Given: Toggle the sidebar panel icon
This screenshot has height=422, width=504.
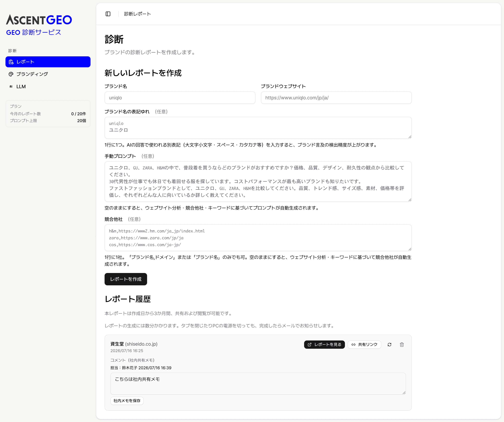Looking at the screenshot, I should [x=108, y=14].
